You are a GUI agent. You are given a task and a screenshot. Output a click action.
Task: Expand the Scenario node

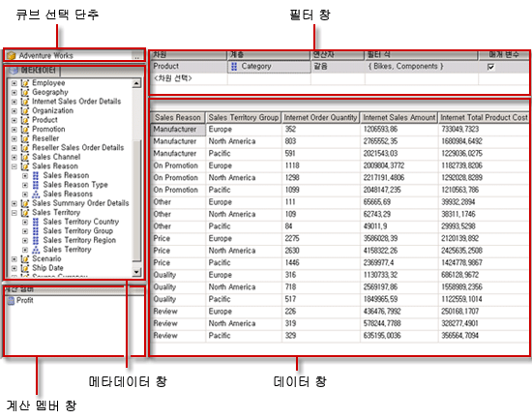14,259
